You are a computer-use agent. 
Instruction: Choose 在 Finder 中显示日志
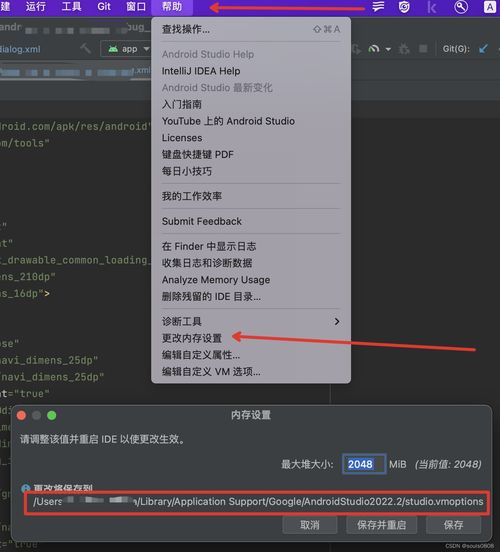pos(251,246)
